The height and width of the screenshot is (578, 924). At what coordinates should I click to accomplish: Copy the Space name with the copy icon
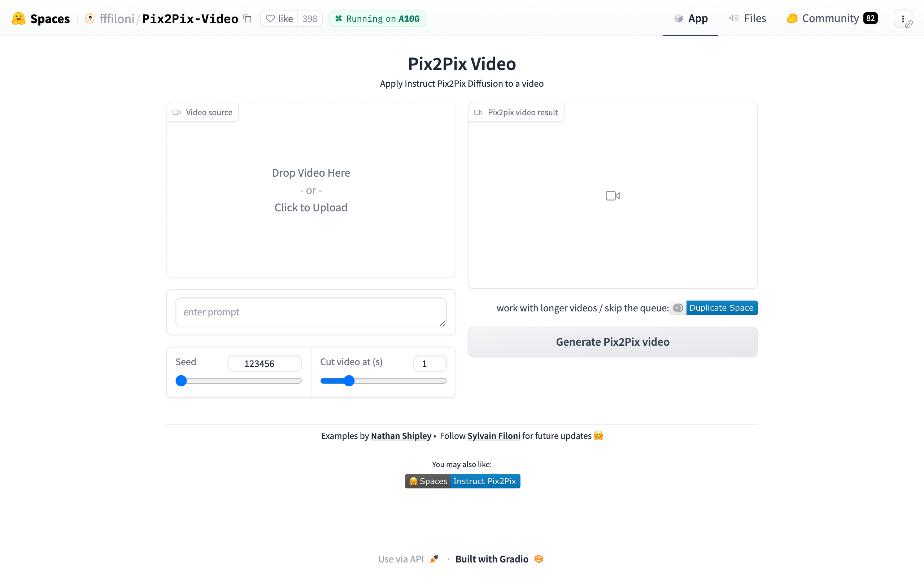click(x=247, y=18)
